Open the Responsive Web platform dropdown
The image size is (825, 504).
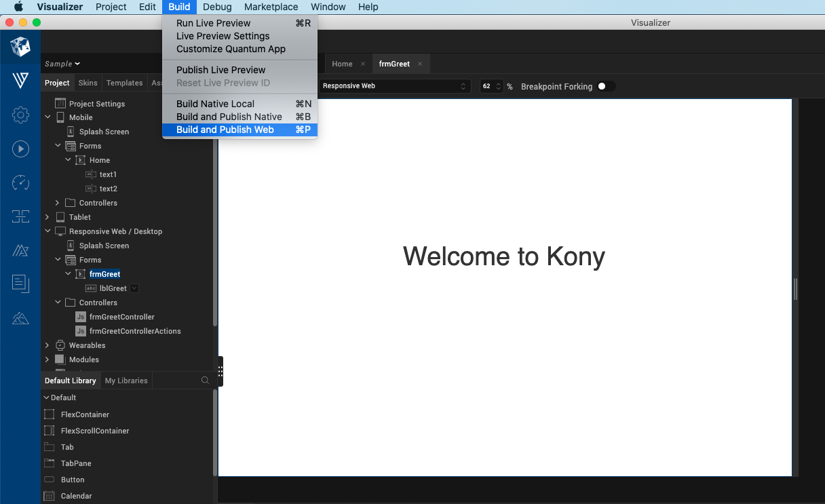395,86
